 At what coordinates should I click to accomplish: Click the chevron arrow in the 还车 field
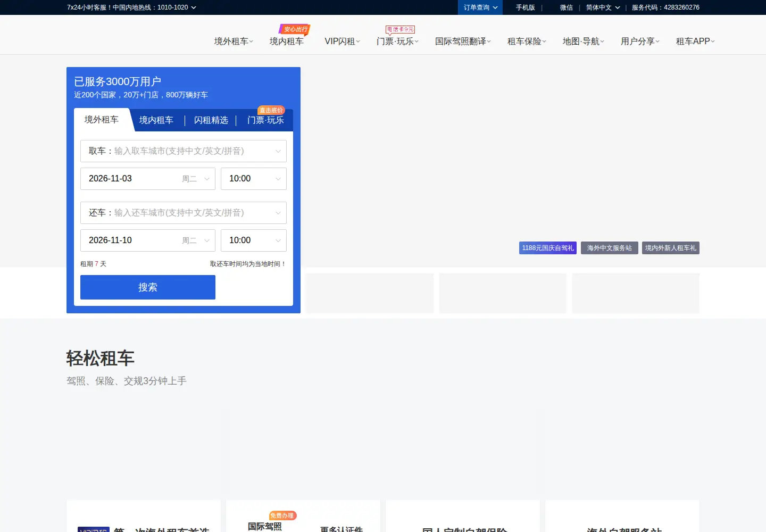click(x=278, y=213)
